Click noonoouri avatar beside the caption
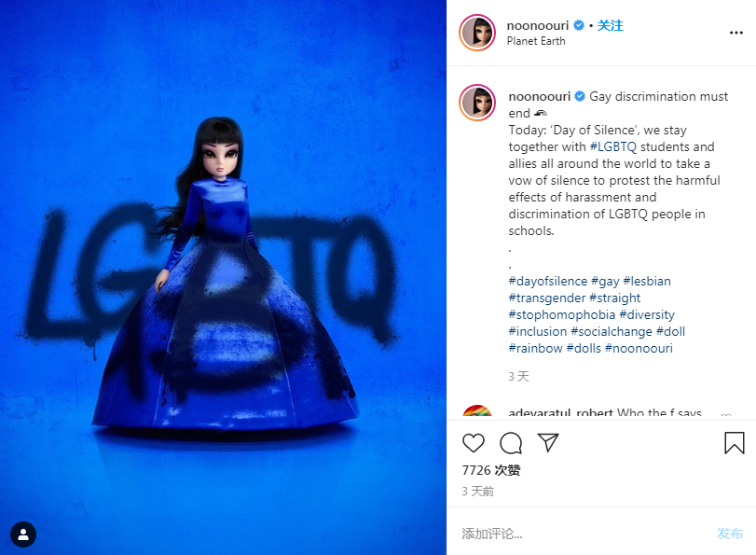The image size is (756, 555). pos(477,103)
